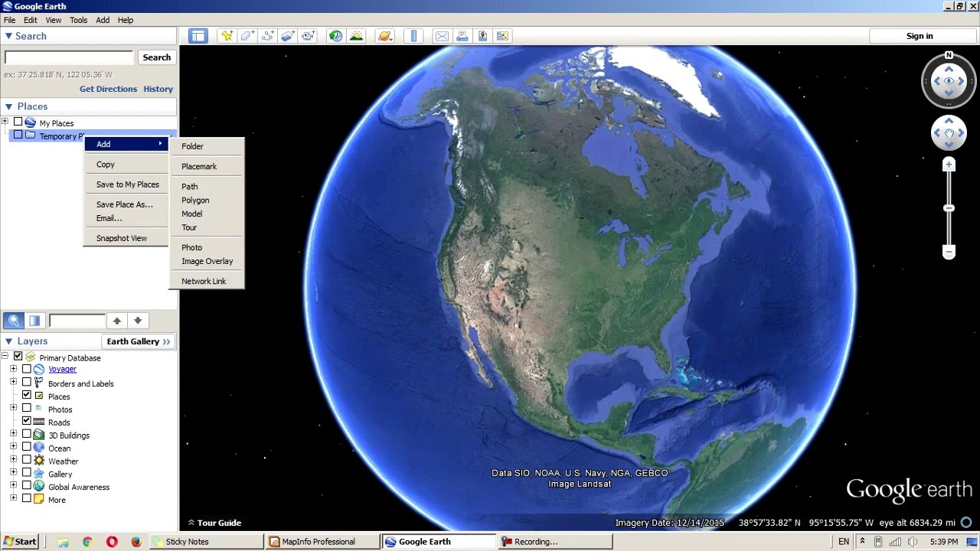Select Save to My Places context item

[128, 184]
